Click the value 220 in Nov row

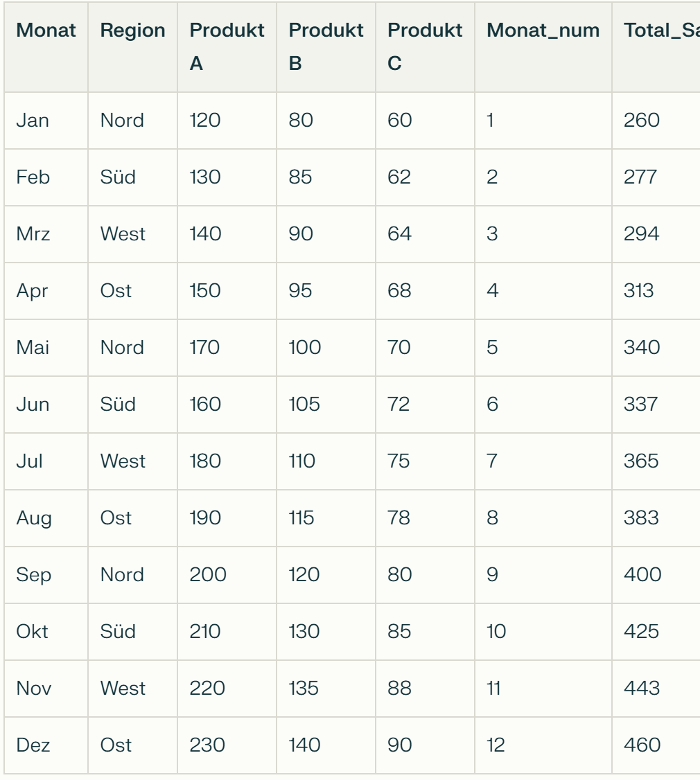tap(227, 688)
